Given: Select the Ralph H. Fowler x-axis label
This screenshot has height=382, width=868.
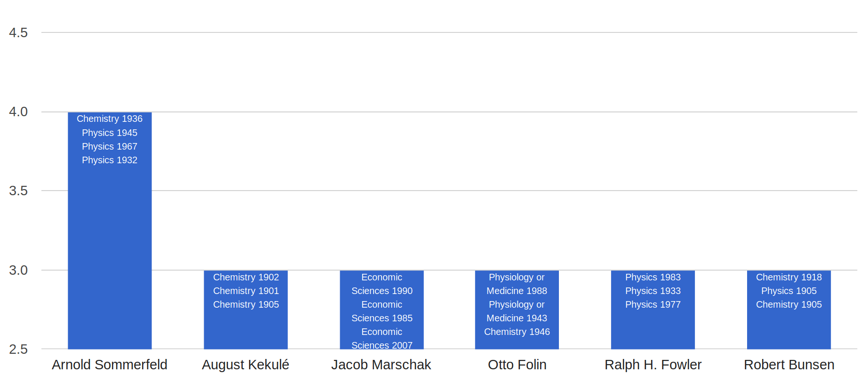Looking at the screenshot, I should [x=653, y=365].
